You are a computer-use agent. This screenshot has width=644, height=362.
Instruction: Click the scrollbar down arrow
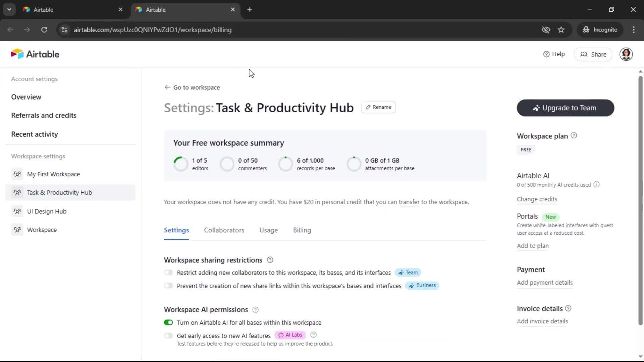[640, 357]
